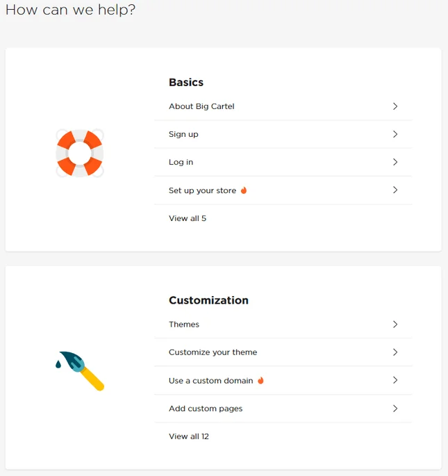Click chevron for Customize your theme
The image size is (448, 476).
click(395, 352)
